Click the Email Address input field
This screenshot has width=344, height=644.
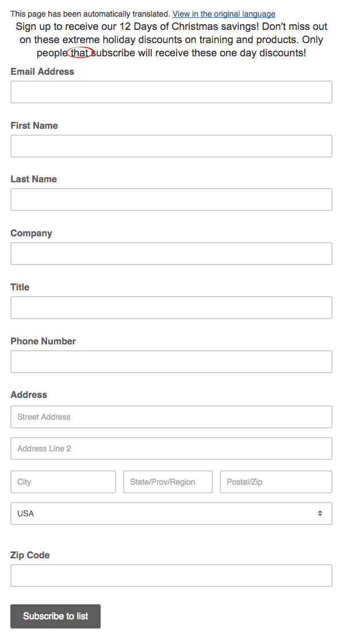(x=171, y=91)
